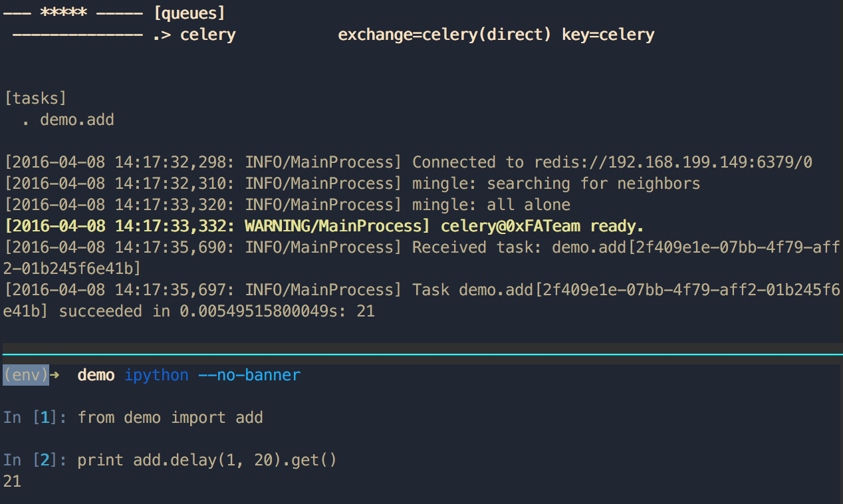Image resolution: width=843 pixels, height=504 pixels.
Task: Click the --no-banner flag
Action: click(x=249, y=375)
